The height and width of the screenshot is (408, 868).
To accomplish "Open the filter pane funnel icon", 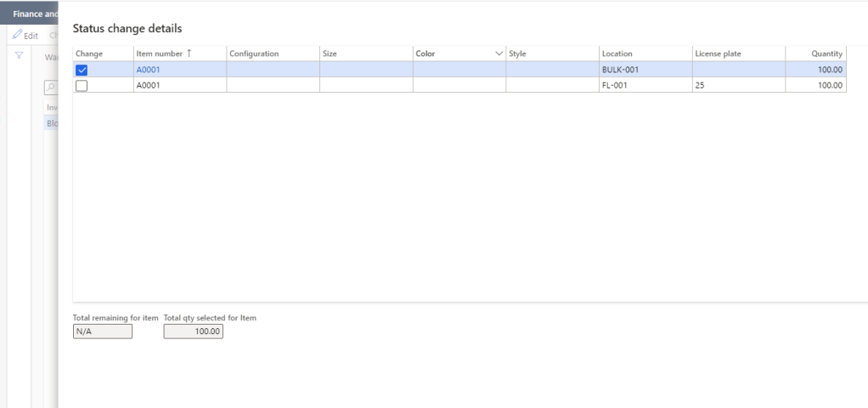I will pos(19,55).
